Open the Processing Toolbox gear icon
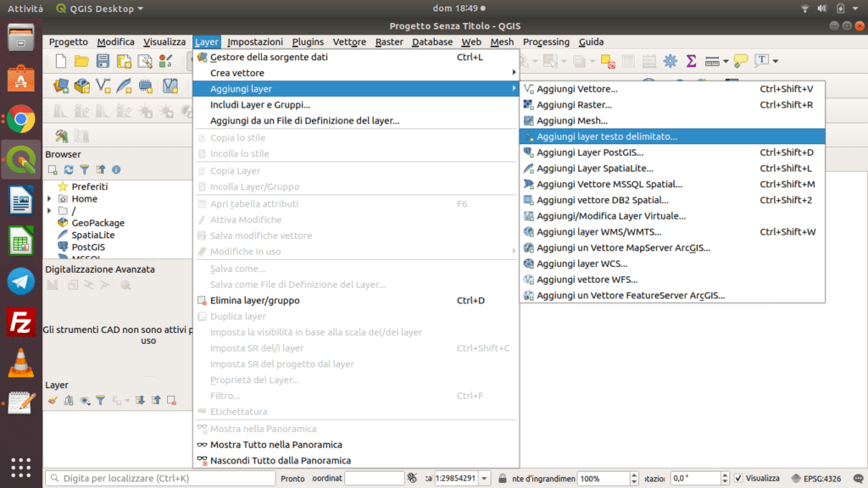 tap(670, 61)
